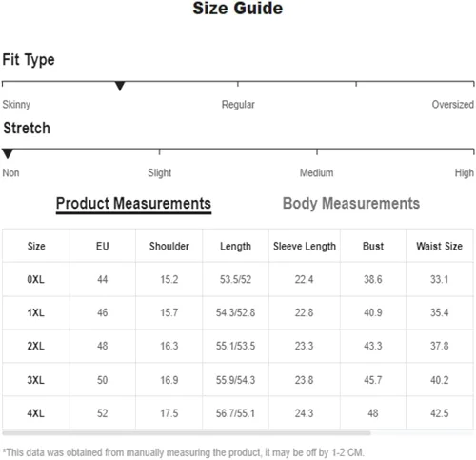Image resolution: width=476 pixels, height=460 pixels.
Task: Select the 1XL size row
Action: click(x=238, y=312)
